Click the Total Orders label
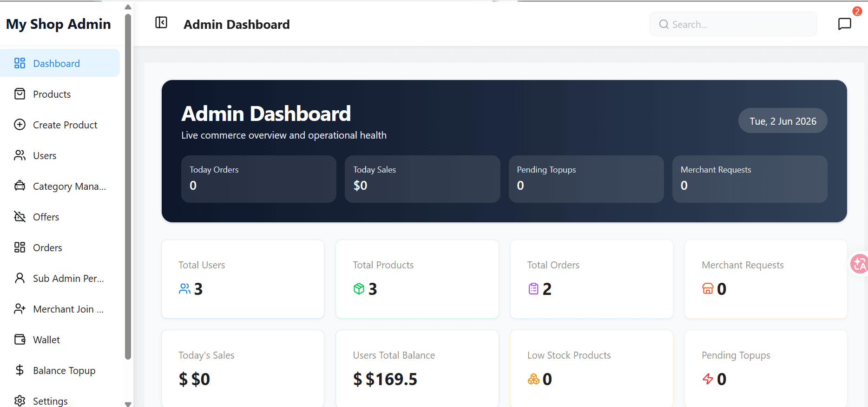The image size is (868, 407). pyautogui.click(x=553, y=265)
